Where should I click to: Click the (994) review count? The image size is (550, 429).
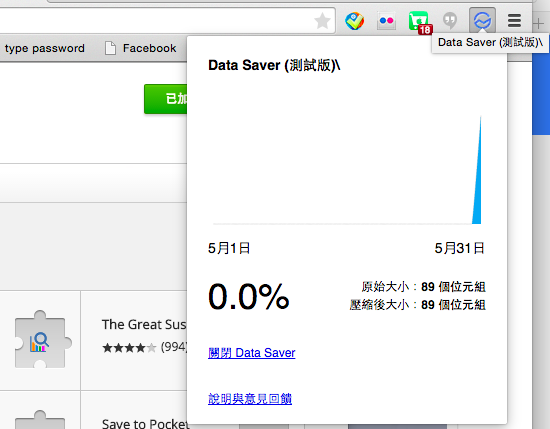[x=174, y=347]
